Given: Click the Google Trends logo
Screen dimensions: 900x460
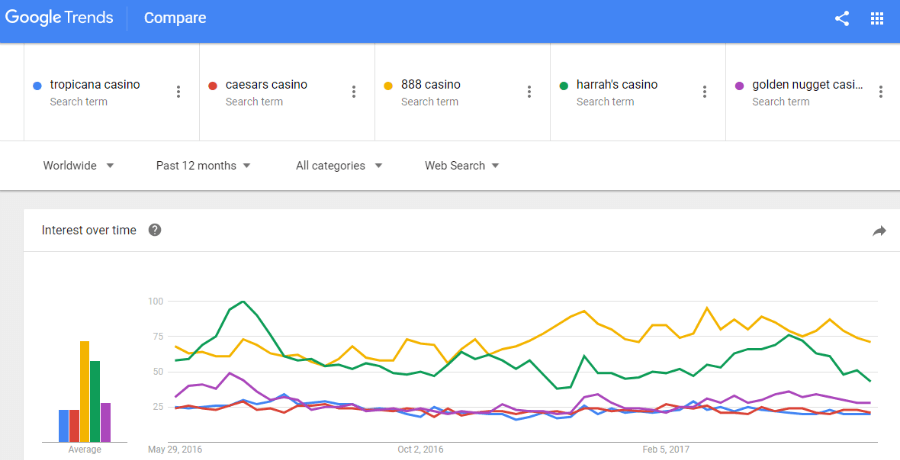Looking at the screenshot, I should coord(60,18).
